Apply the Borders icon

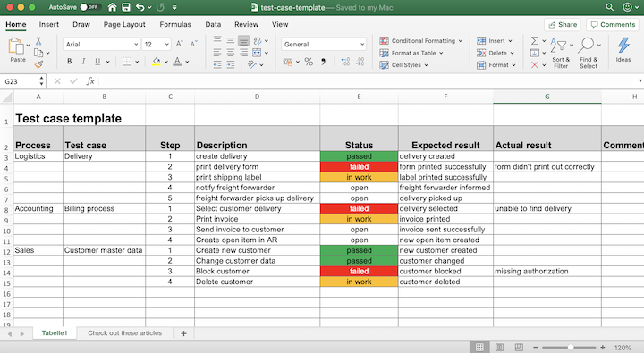coord(127,62)
